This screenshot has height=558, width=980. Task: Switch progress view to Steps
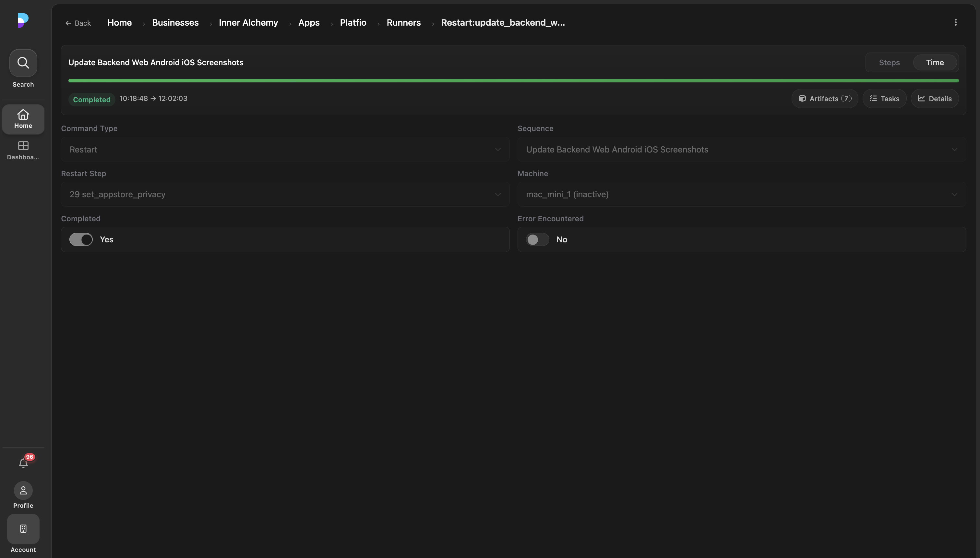click(889, 63)
